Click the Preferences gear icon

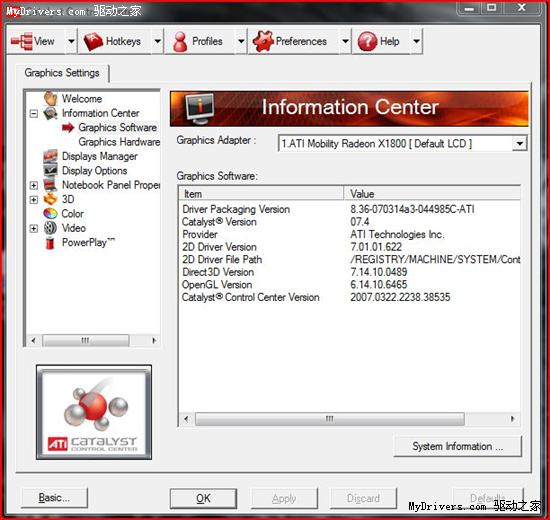(263, 41)
